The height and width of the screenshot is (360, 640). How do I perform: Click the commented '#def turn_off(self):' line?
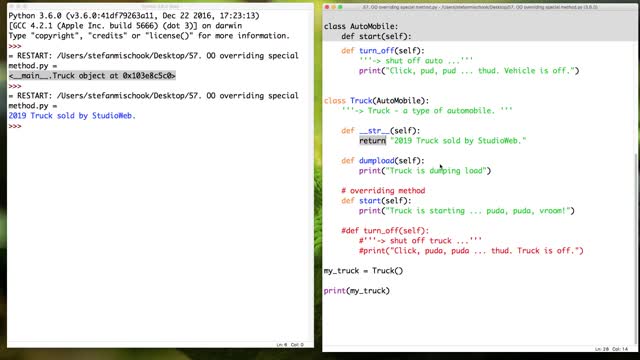385,231
